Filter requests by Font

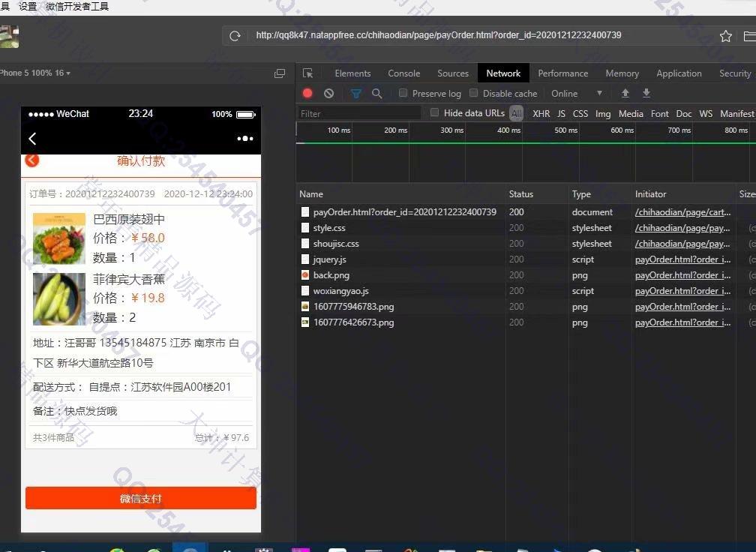(659, 114)
